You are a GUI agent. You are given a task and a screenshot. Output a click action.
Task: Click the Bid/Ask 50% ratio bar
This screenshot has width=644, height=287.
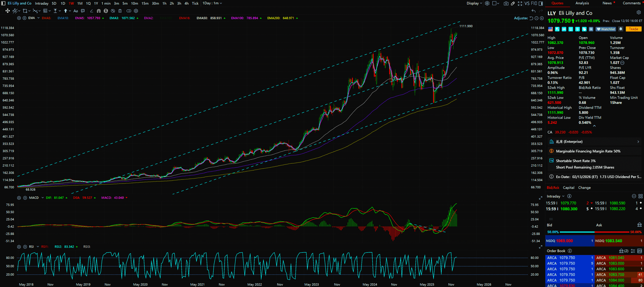(x=594, y=232)
